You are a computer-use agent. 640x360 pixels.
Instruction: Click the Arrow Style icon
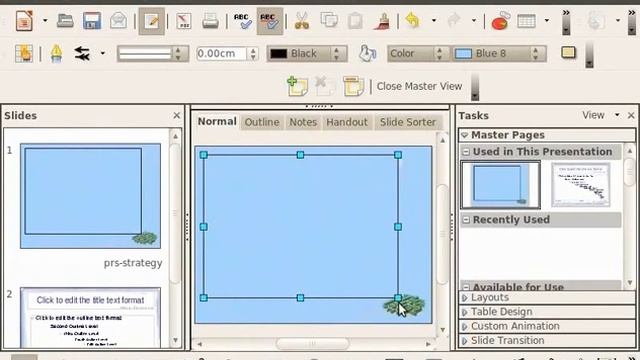(82, 53)
